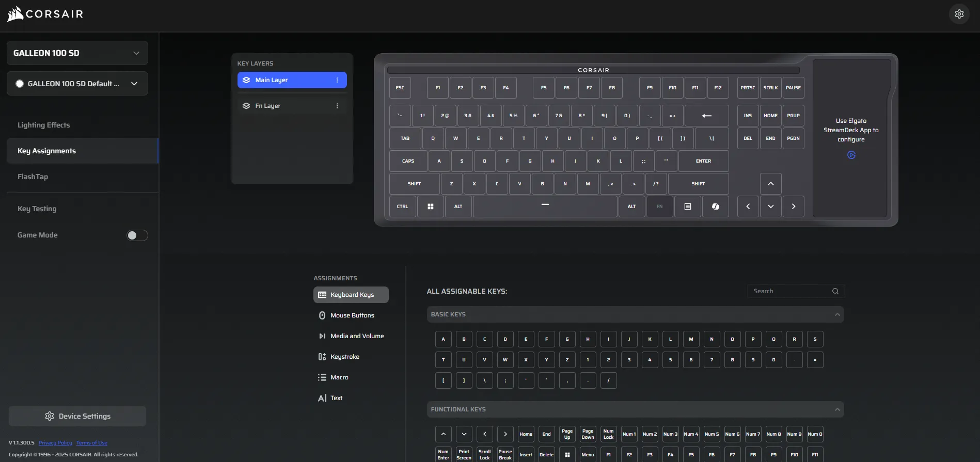Click the Corsair sails logo
This screenshot has height=462, width=980.
tap(15, 14)
